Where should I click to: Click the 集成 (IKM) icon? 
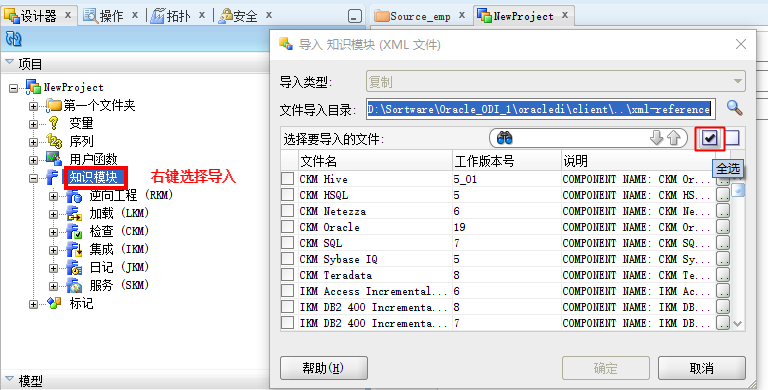74,249
